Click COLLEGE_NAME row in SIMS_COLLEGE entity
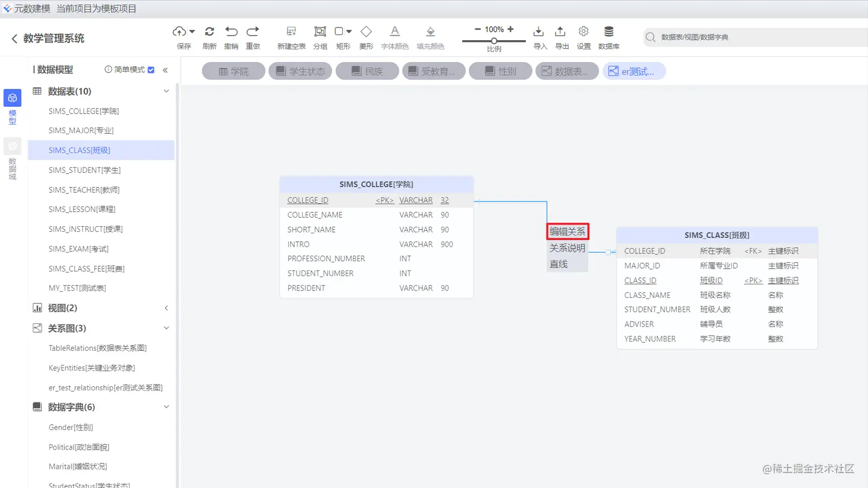Screen dimensions: 868x488 point(377,215)
